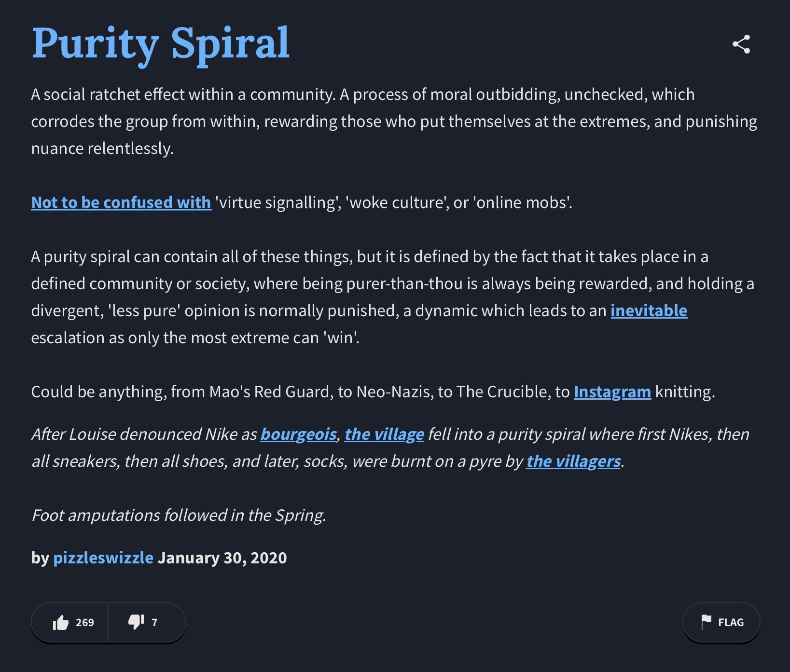Screen dimensions: 790x672
Task: View author pizzleswizzle's profile
Action: 103,558
